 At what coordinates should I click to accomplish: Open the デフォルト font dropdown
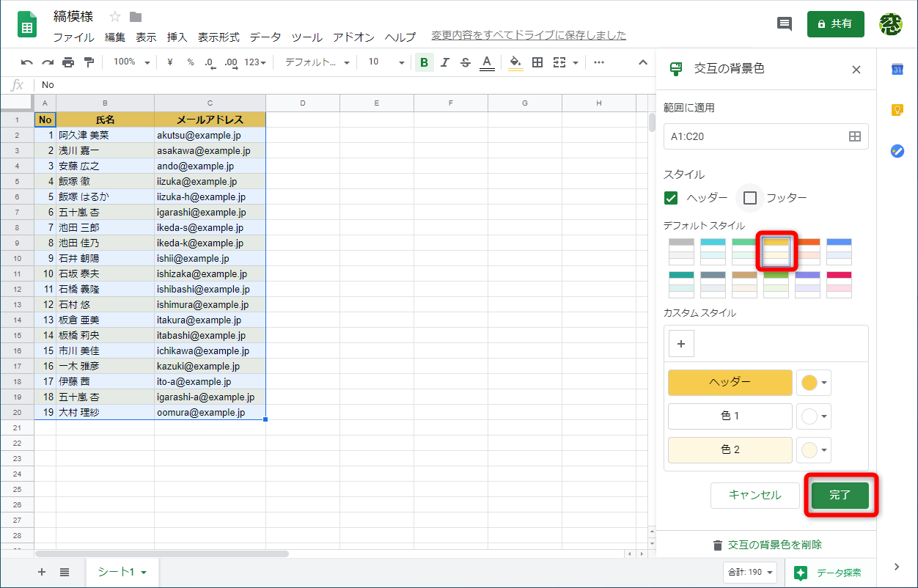coord(317,62)
